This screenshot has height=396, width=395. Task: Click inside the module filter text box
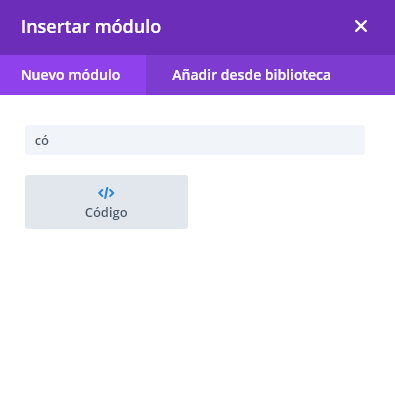pos(195,140)
